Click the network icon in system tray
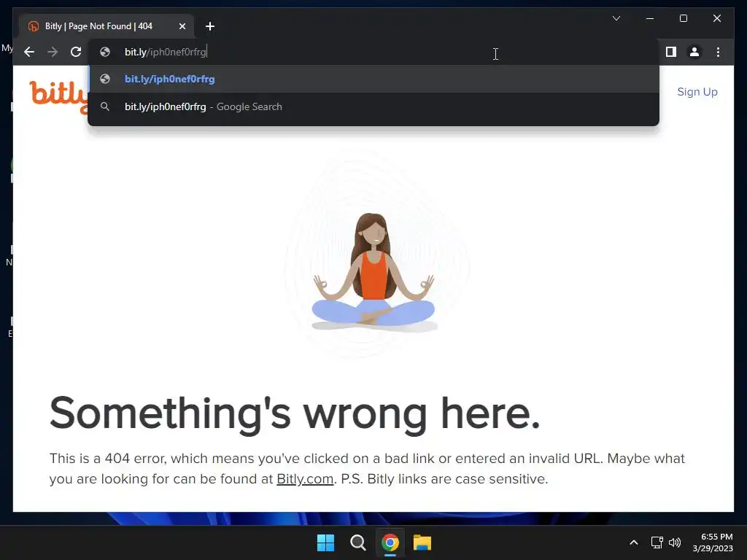 tap(657, 542)
